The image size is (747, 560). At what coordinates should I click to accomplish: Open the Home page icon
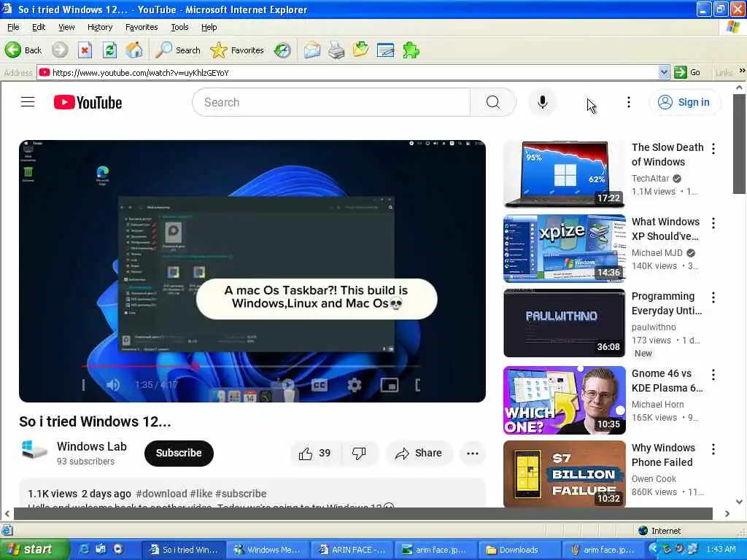pos(134,50)
